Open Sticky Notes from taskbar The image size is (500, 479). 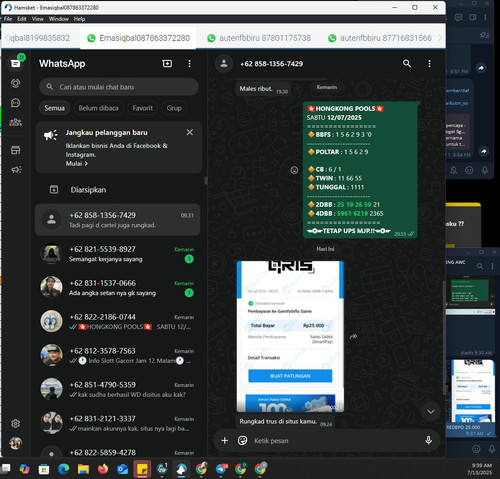(142, 469)
